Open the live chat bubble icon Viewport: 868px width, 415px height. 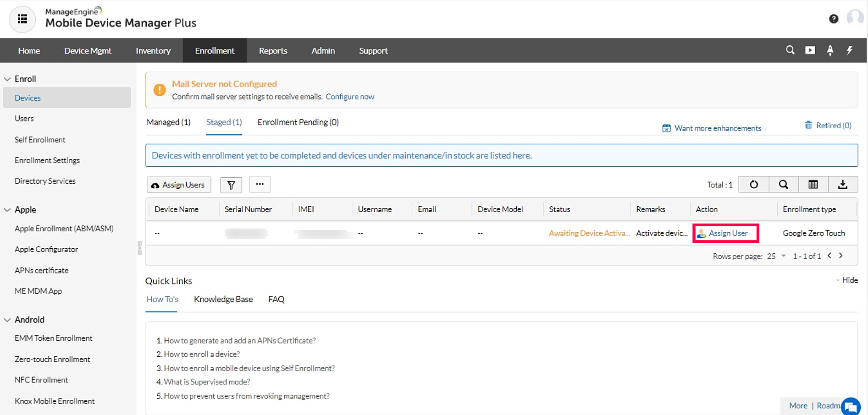(851, 406)
